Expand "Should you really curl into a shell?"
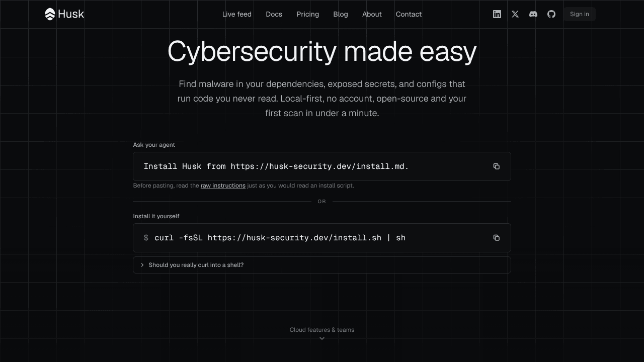 point(322,265)
